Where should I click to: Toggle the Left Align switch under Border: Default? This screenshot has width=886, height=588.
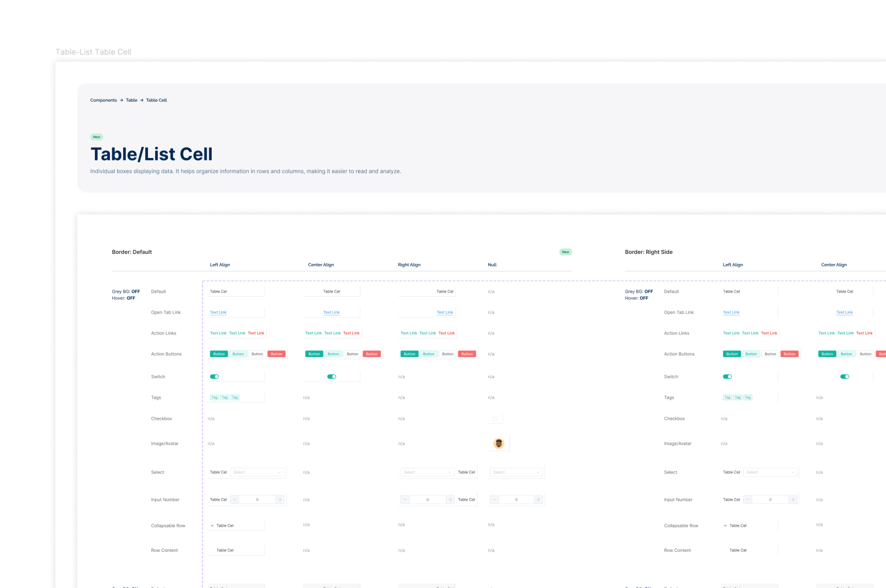pyautogui.click(x=214, y=377)
